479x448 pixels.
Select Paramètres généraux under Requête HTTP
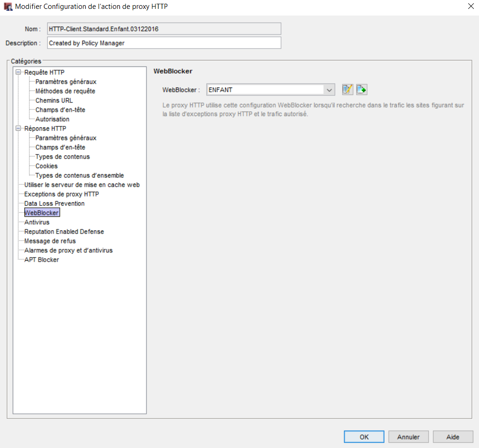66,81
